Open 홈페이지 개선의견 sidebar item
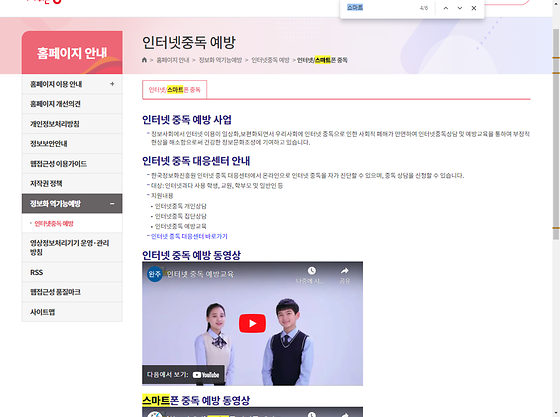560x417 pixels. [x=72, y=104]
